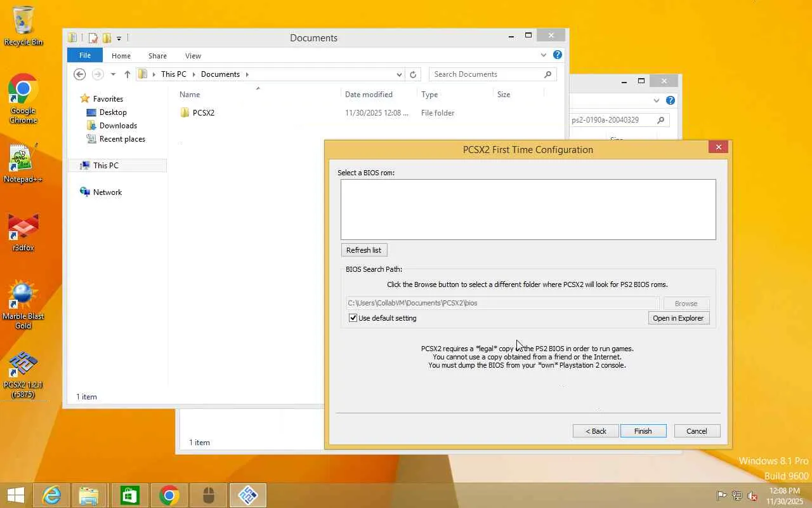Select Desktop in the navigation pane
Image resolution: width=812 pixels, height=508 pixels.
(x=113, y=112)
